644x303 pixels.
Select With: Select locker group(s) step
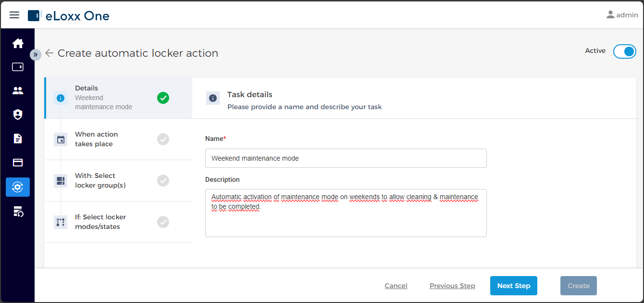118,180
